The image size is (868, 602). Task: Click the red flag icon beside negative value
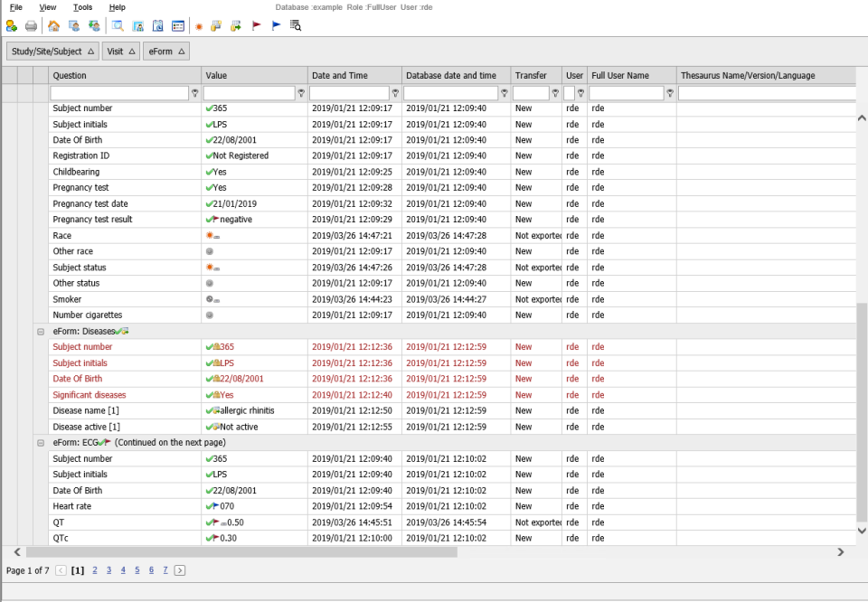coord(216,219)
